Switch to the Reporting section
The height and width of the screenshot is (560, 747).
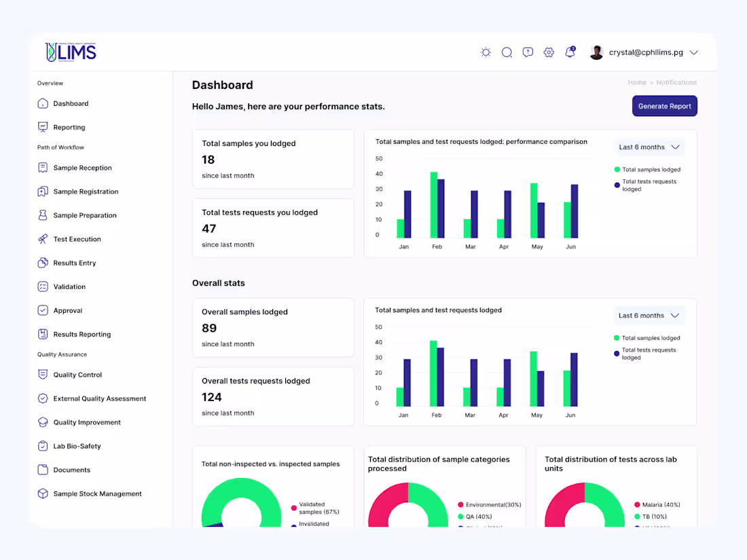coord(69,127)
